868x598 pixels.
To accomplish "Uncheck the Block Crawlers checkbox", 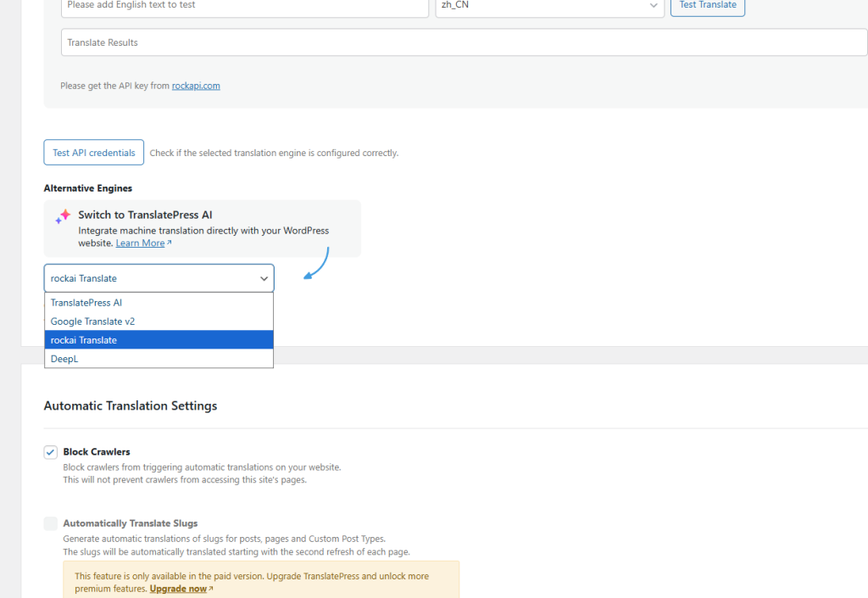I will pyautogui.click(x=51, y=452).
